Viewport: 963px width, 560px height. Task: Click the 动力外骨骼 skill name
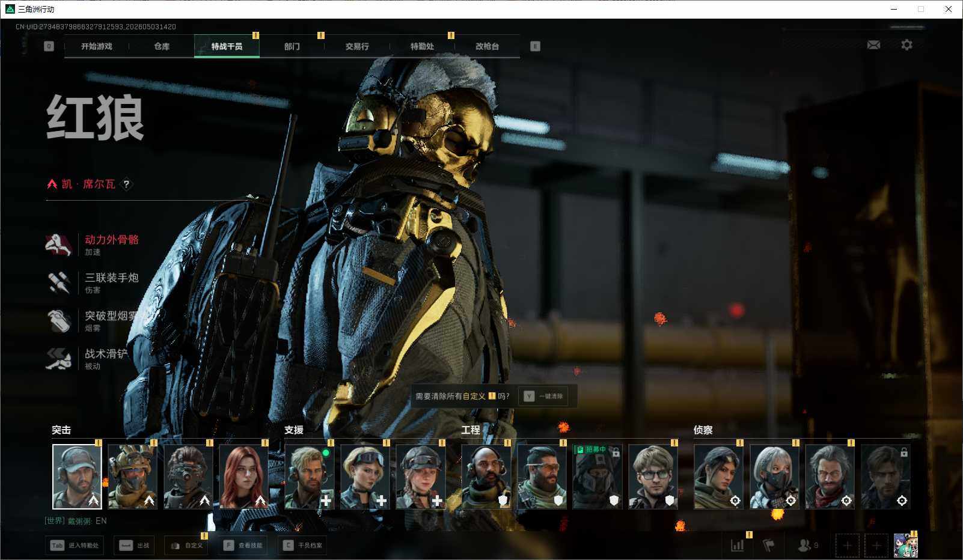tap(112, 240)
